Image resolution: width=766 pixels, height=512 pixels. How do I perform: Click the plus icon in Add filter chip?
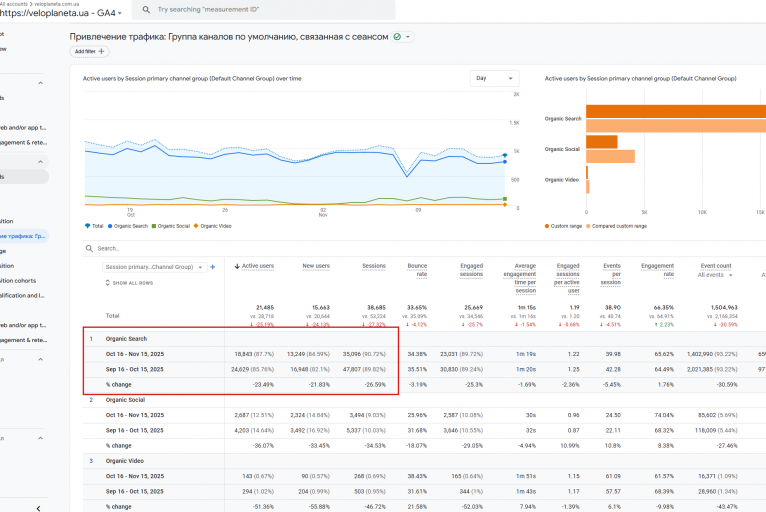click(x=101, y=51)
